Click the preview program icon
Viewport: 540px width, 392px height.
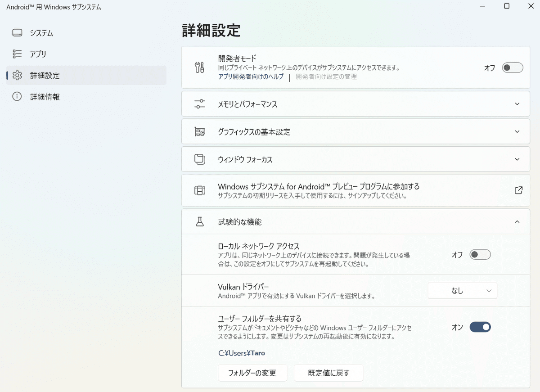point(199,190)
